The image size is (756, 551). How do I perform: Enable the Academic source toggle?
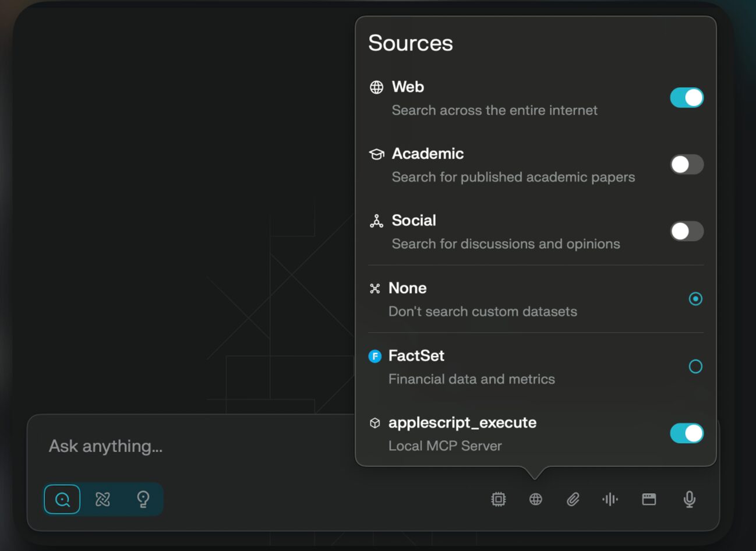point(687,165)
